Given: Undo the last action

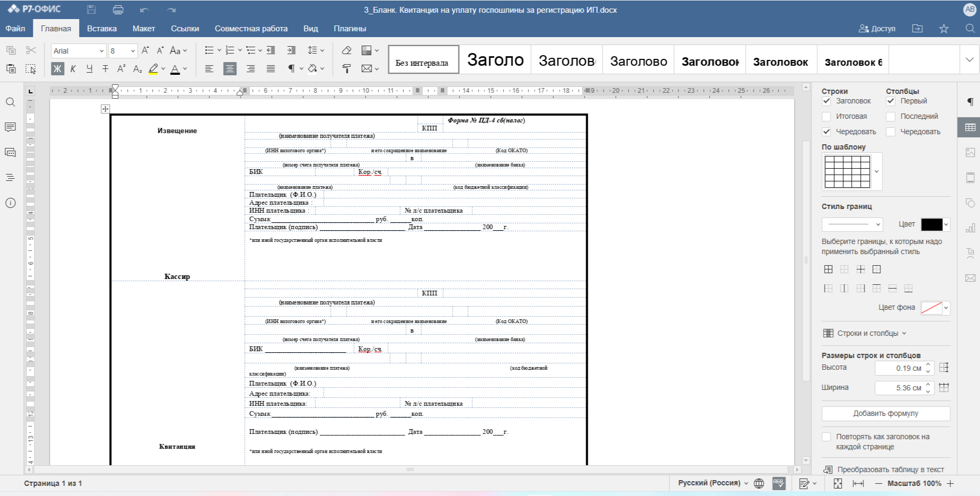Looking at the screenshot, I should [x=144, y=10].
